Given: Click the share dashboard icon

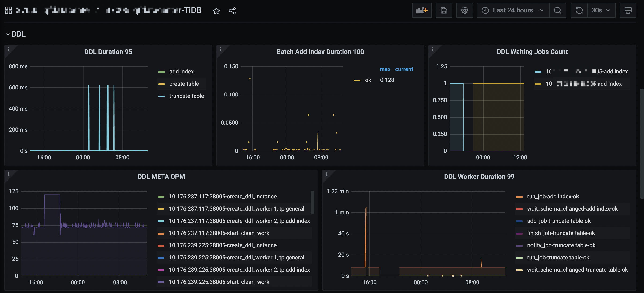Looking at the screenshot, I should [x=232, y=11].
